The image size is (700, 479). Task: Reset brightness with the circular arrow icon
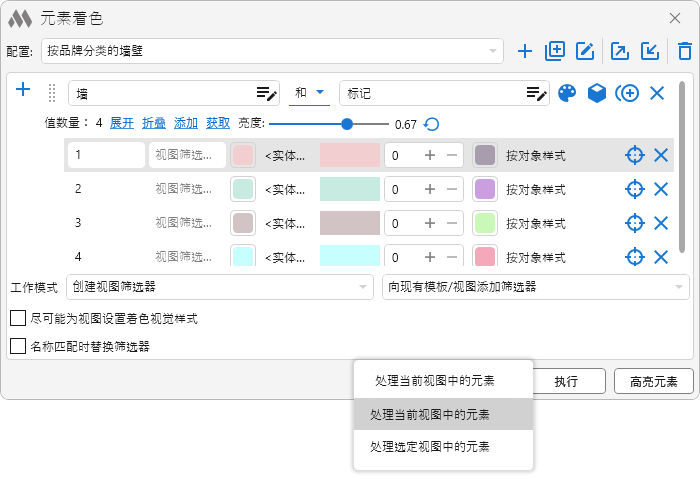pyautogui.click(x=431, y=124)
